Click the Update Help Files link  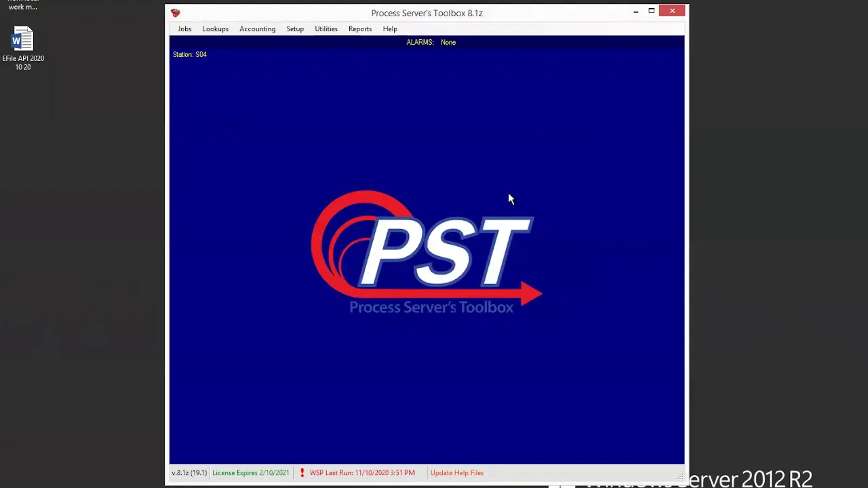point(456,473)
